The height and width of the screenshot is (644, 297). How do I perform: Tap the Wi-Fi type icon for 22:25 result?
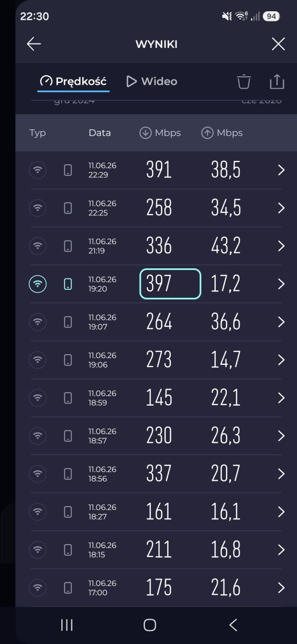(x=38, y=208)
